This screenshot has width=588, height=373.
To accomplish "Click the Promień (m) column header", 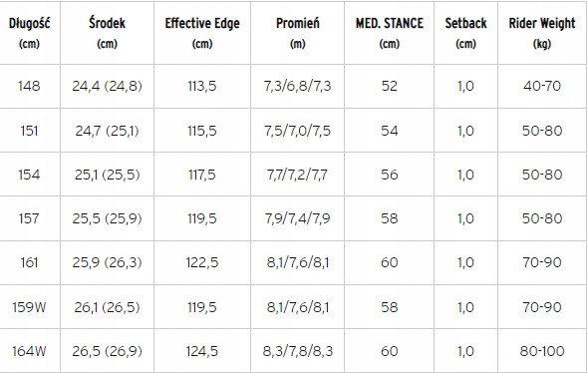I will 297,33.
